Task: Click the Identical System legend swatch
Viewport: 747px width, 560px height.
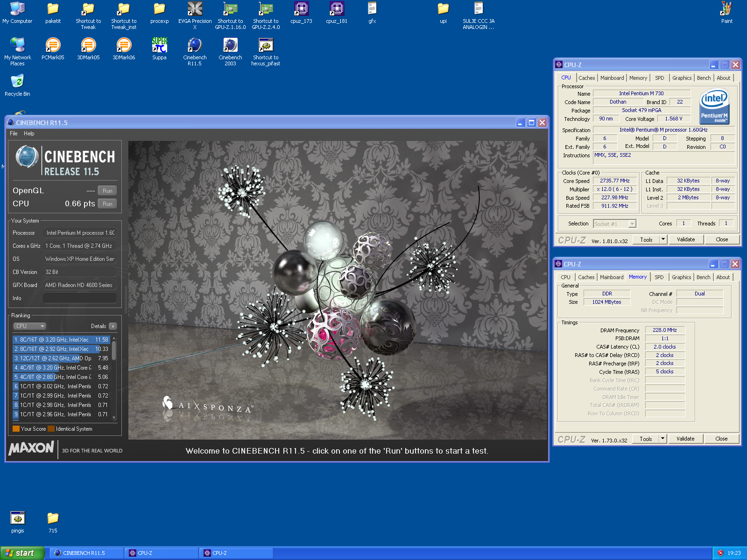Action: point(51,429)
